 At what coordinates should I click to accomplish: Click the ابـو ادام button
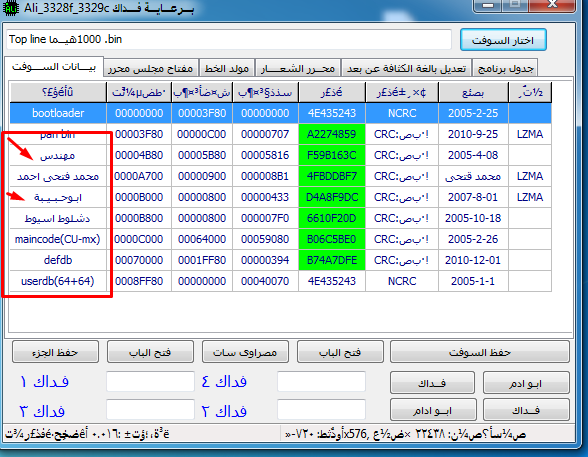point(433,410)
